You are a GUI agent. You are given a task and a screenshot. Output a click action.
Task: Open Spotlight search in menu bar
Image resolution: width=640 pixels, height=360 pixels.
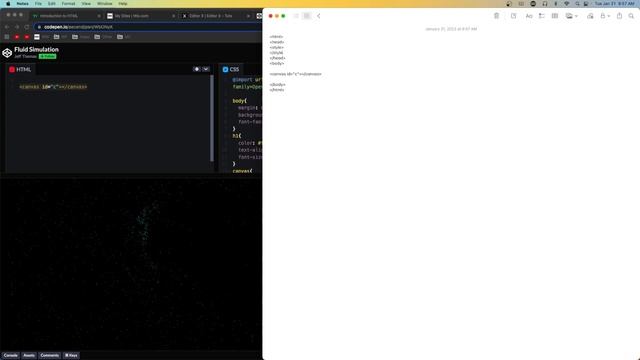(x=577, y=4)
